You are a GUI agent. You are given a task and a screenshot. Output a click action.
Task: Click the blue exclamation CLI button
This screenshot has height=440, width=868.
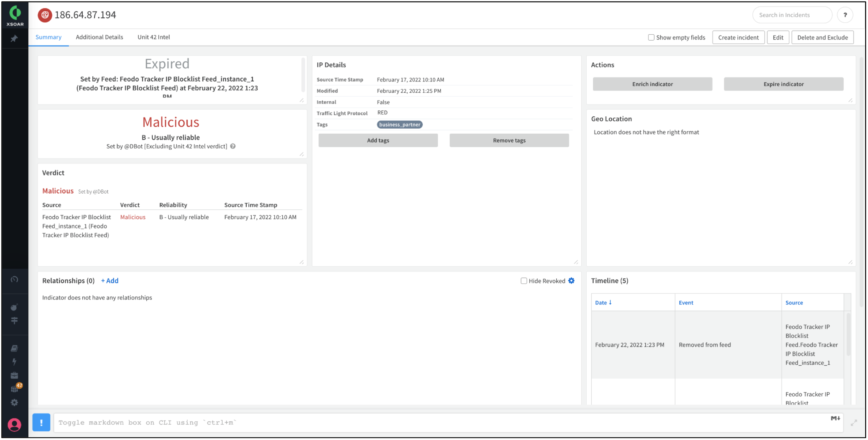(x=41, y=423)
